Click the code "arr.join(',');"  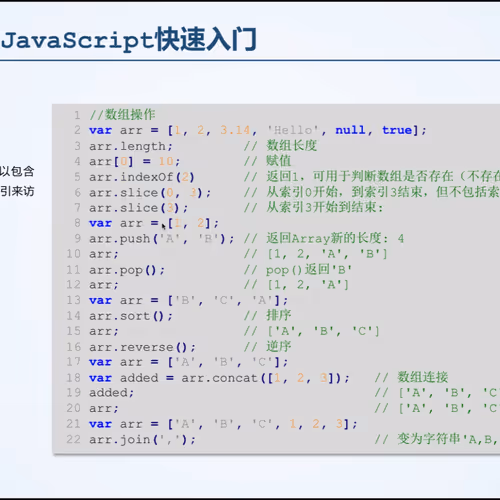142,440
